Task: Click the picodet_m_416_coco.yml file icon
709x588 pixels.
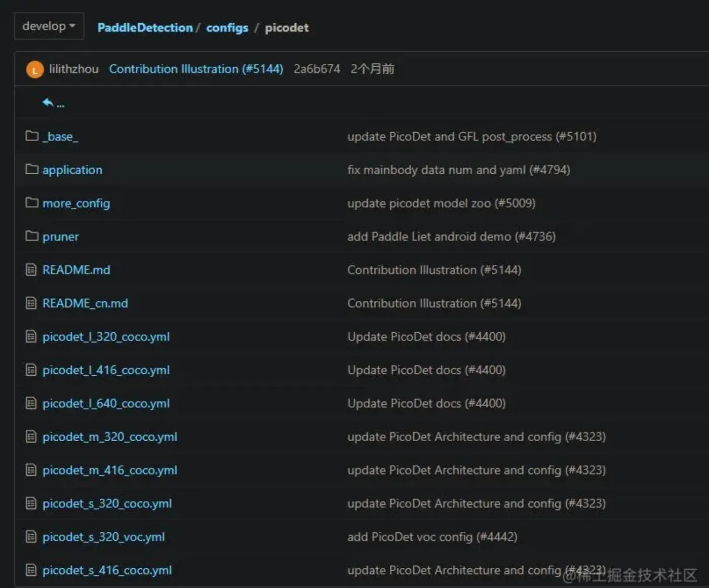Action: coord(31,470)
